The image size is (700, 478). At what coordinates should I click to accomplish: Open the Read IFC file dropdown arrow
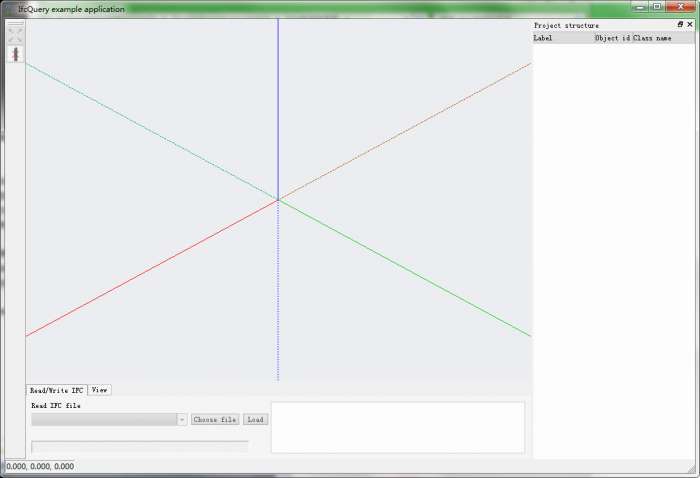(x=182, y=420)
